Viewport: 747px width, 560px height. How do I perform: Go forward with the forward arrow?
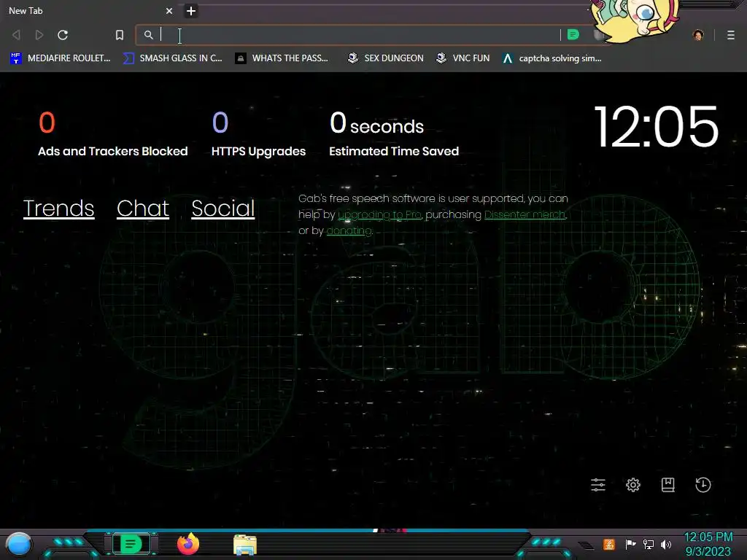click(39, 35)
